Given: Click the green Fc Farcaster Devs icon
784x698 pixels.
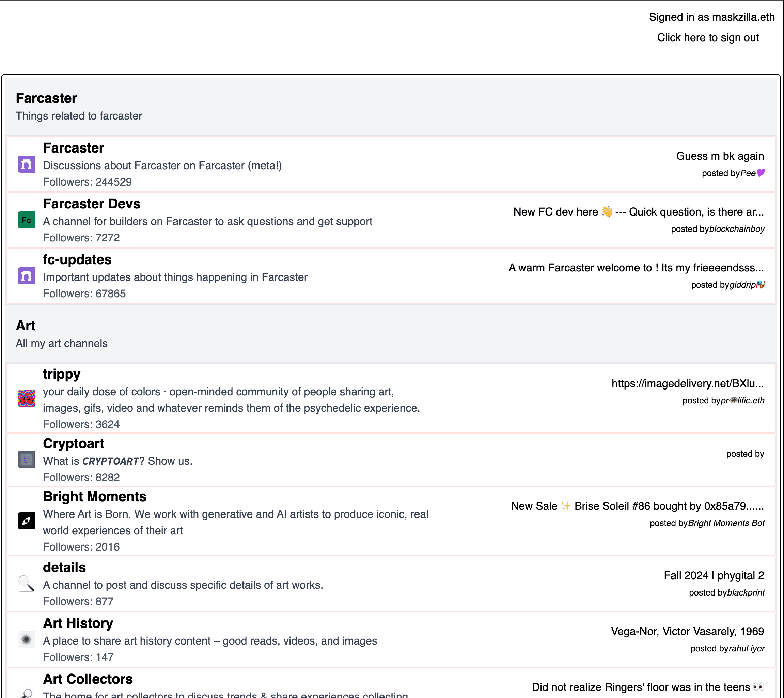Looking at the screenshot, I should pyautogui.click(x=26, y=220).
